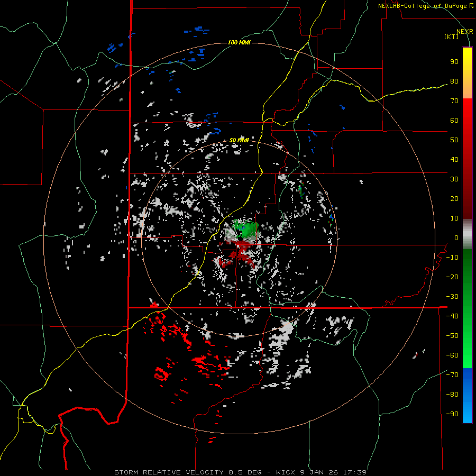Click the -10 scale value
Viewport: 476px width, 476px height.
(x=452, y=258)
